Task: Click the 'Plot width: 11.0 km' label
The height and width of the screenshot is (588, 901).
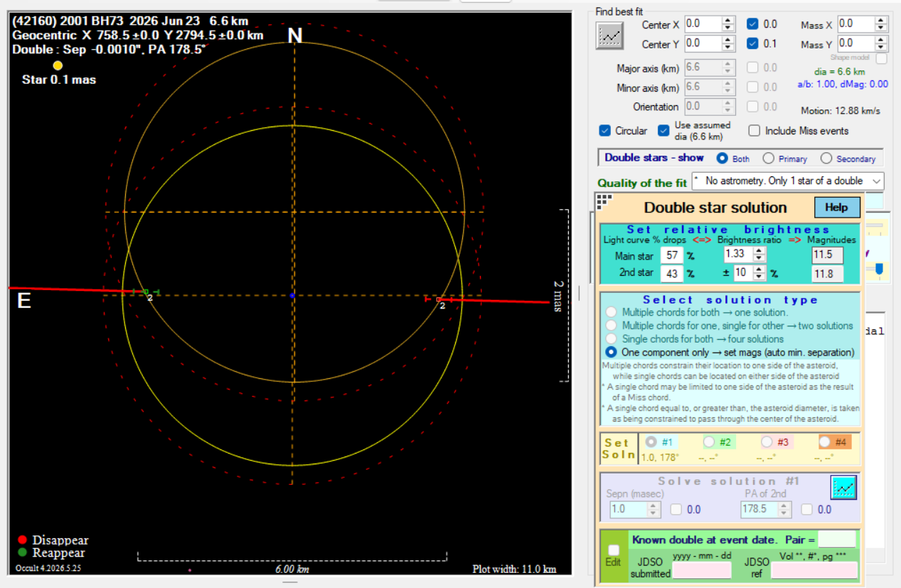Action: coord(514,569)
